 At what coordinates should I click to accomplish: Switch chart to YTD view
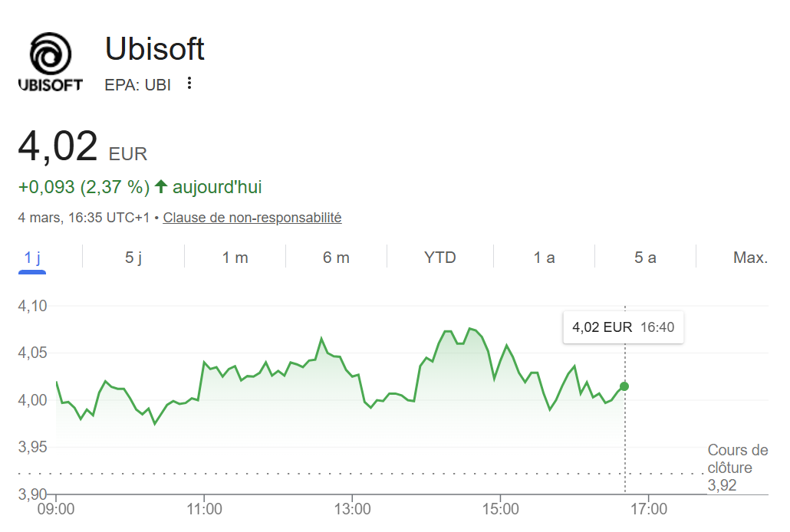pyautogui.click(x=440, y=258)
